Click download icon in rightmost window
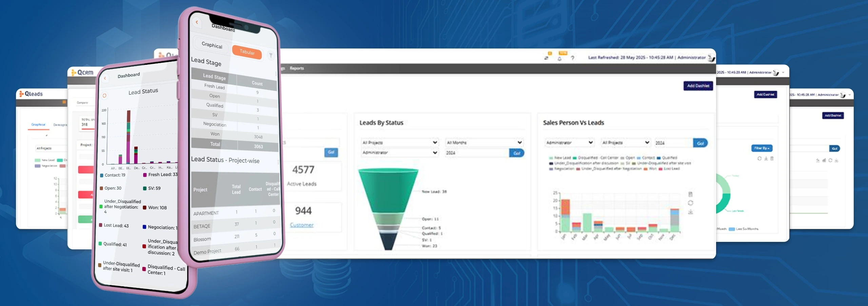The width and height of the screenshot is (868, 306). click(x=836, y=160)
